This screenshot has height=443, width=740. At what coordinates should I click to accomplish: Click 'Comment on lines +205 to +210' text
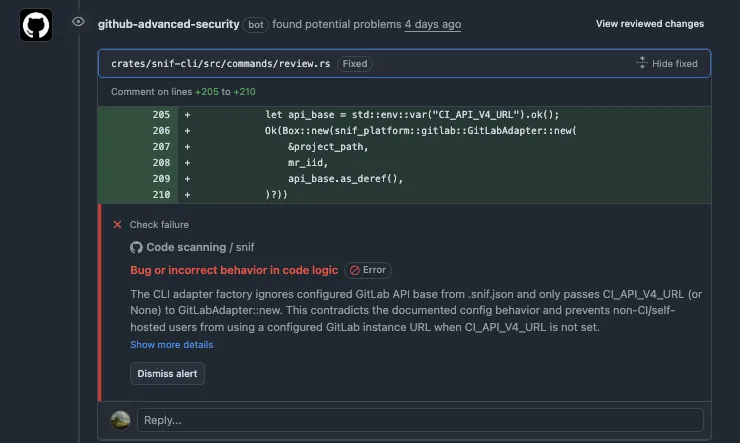tap(183, 92)
